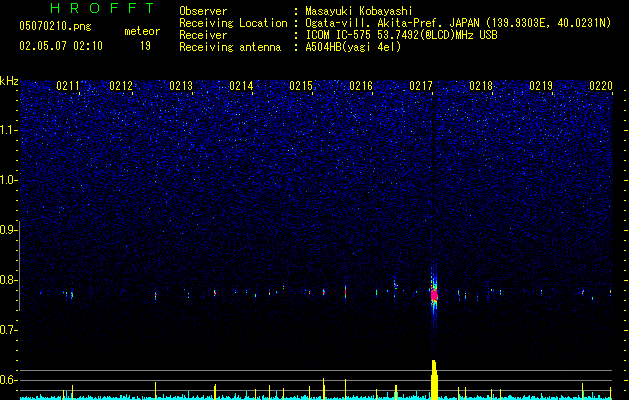
Task: Click the kHz axis unit label
Action: [x=9, y=81]
